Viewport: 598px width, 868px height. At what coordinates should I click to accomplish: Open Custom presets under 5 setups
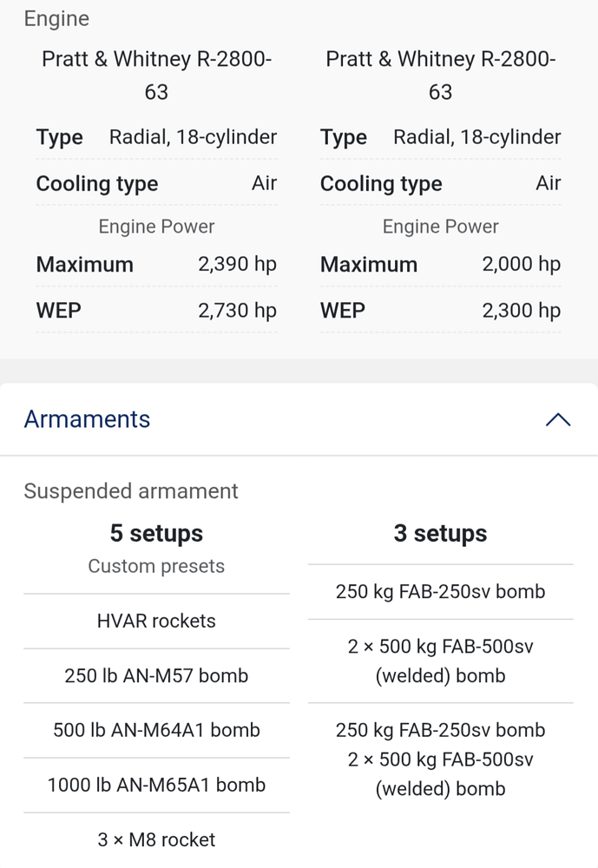[156, 566]
